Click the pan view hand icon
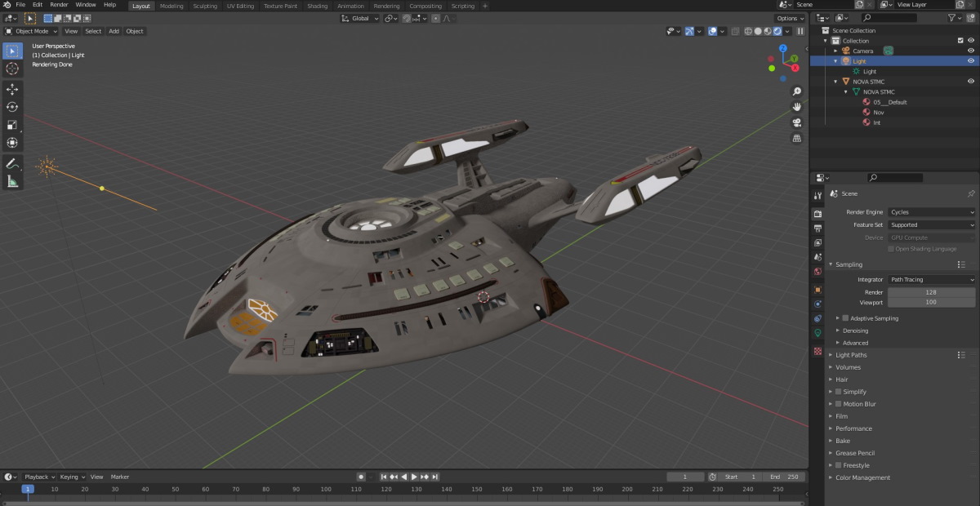 [x=796, y=107]
